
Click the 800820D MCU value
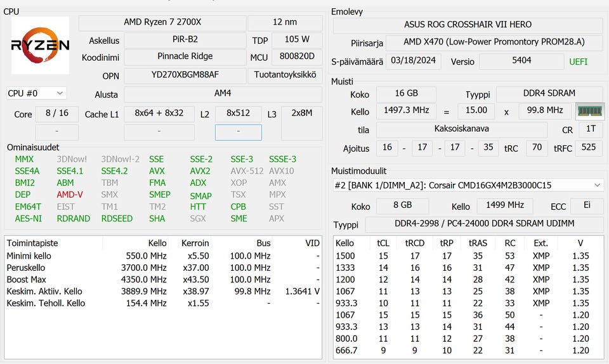(297, 56)
